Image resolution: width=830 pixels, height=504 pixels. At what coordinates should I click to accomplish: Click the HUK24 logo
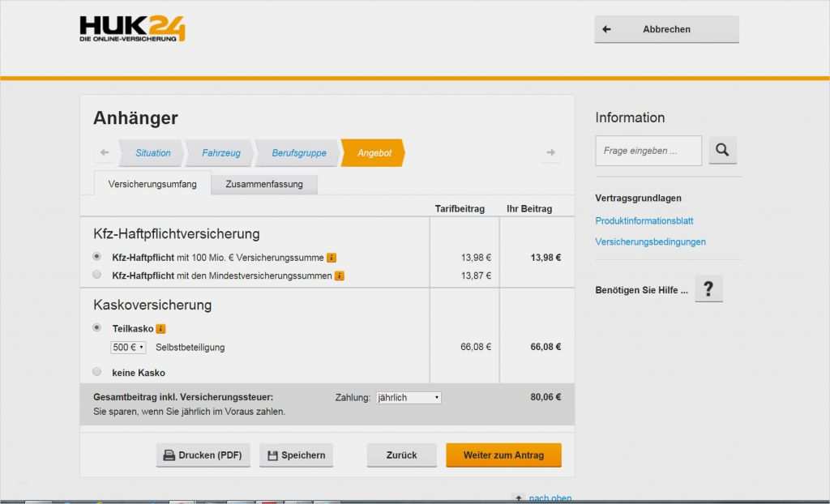tap(132, 28)
